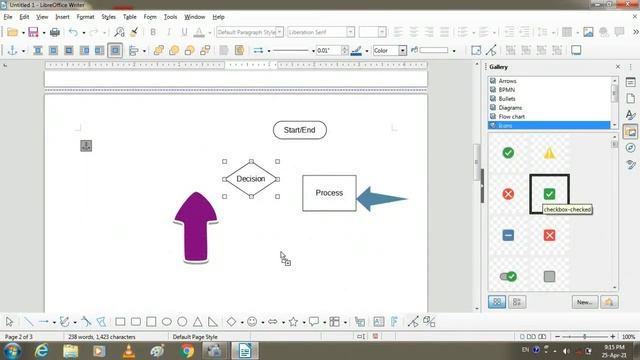Expand the Undo history dropdown arrow

pos(84,32)
